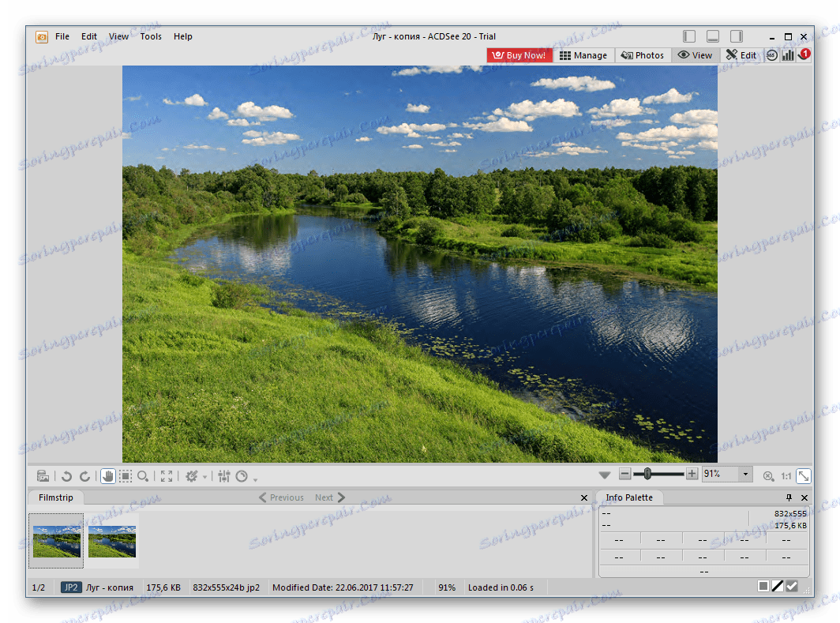This screenshot has width=840, height=623.
Task: Click the zoom slider handle
Action: coord(647,474)
